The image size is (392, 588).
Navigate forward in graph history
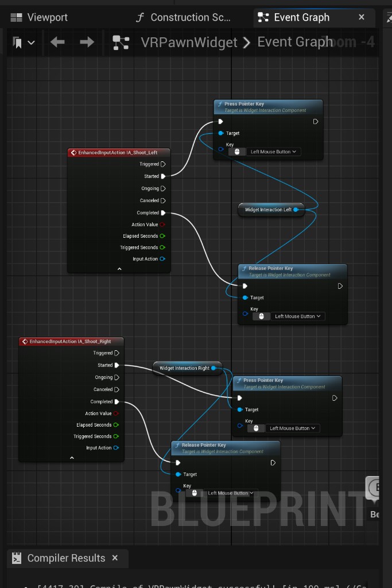87,42
